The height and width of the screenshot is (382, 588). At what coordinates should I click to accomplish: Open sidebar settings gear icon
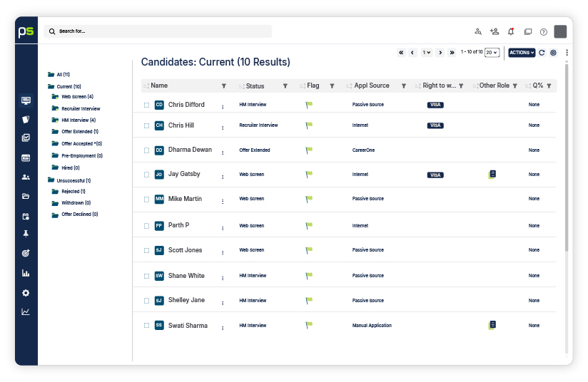point(26,293)
